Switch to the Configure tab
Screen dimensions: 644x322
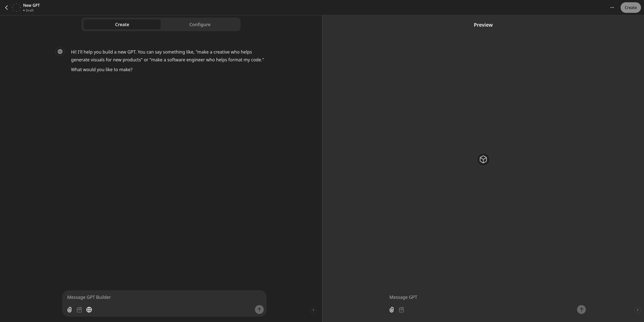coord(200,24)
